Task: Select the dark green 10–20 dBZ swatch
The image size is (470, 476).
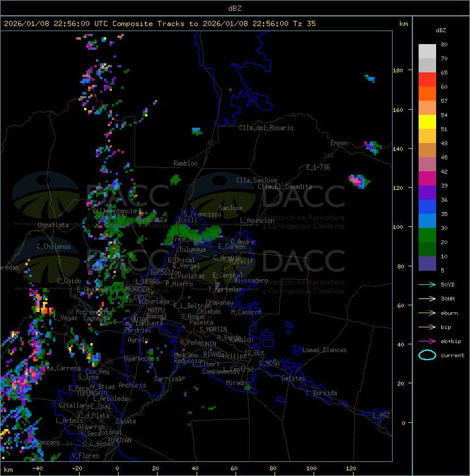Action: point(427,249)
